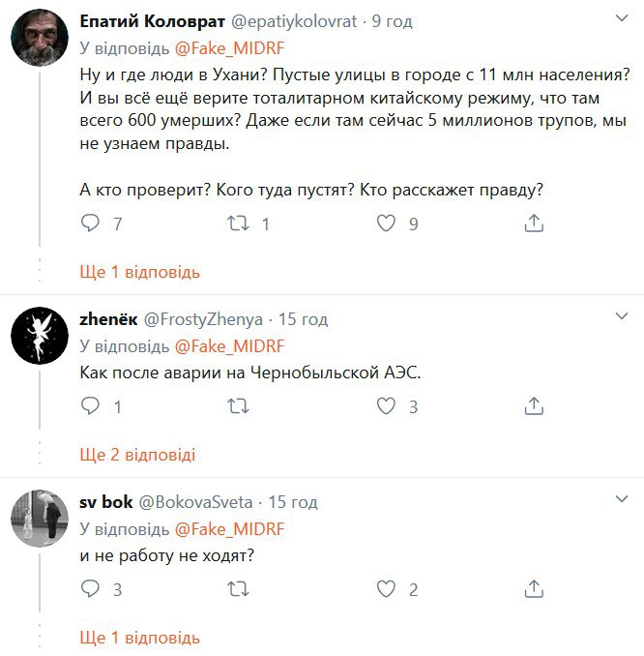Expand options menu for sv bok's tweet
Image resolution: width=644 pixels, height=656 pixels.
[x=623, y=498]
